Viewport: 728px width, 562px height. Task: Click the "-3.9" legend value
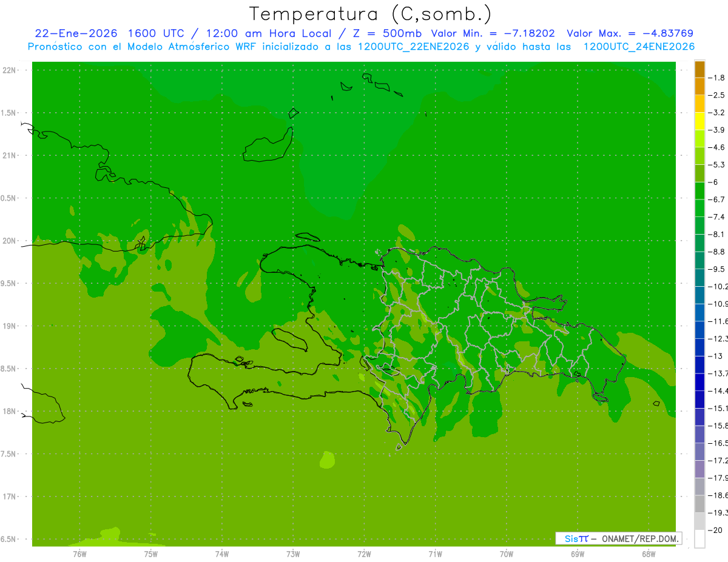(x=716, y=130)
